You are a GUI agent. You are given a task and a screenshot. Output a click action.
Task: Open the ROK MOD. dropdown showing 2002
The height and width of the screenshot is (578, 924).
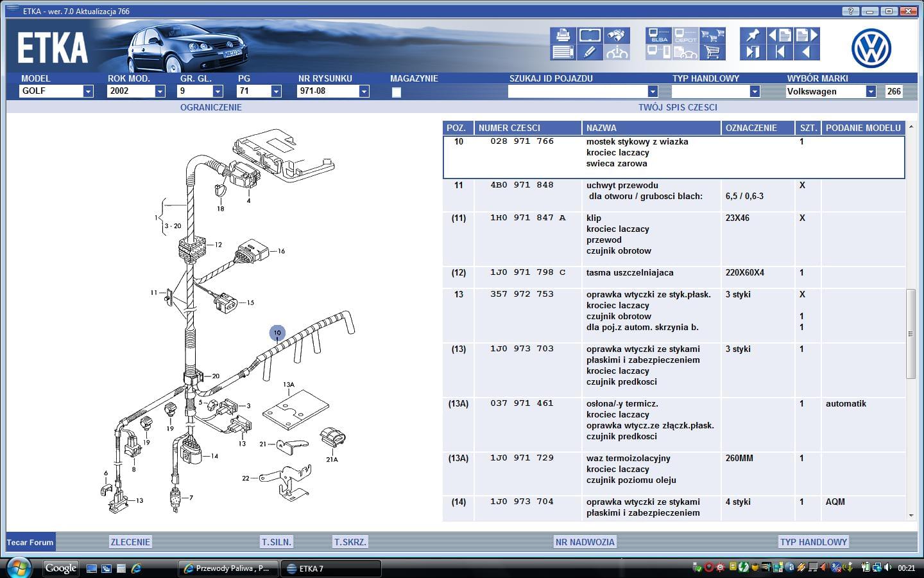[160, 91]
